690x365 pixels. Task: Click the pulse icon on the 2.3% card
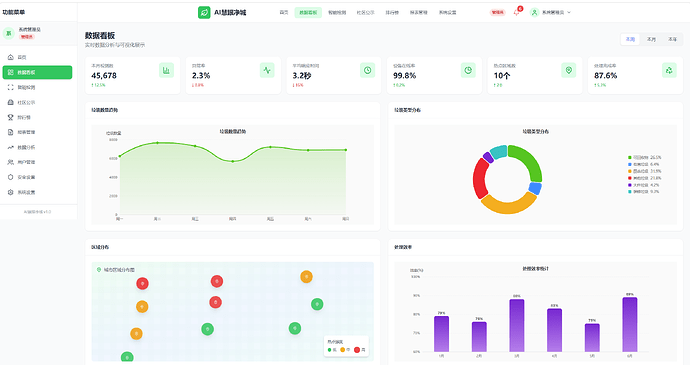[267, 70]
